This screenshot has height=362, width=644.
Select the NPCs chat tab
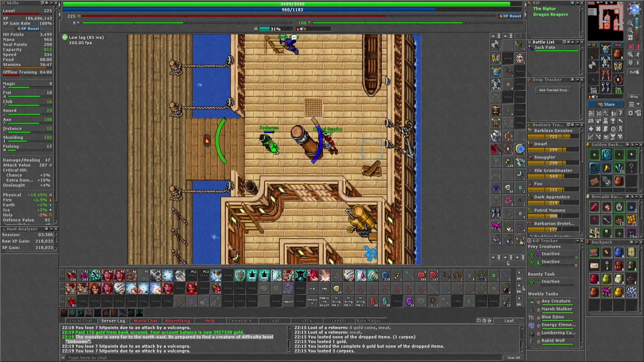coord(306,321)
